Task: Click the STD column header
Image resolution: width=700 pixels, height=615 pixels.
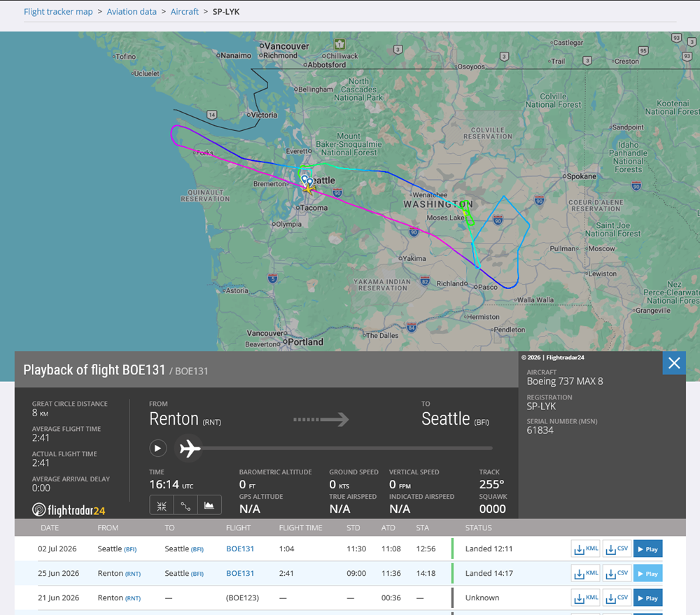Action: pyautogui.click(x=353, y=528)
